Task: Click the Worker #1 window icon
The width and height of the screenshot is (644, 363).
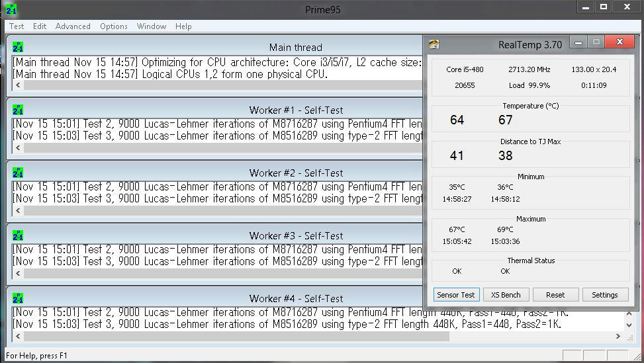Action: (18, 110)
